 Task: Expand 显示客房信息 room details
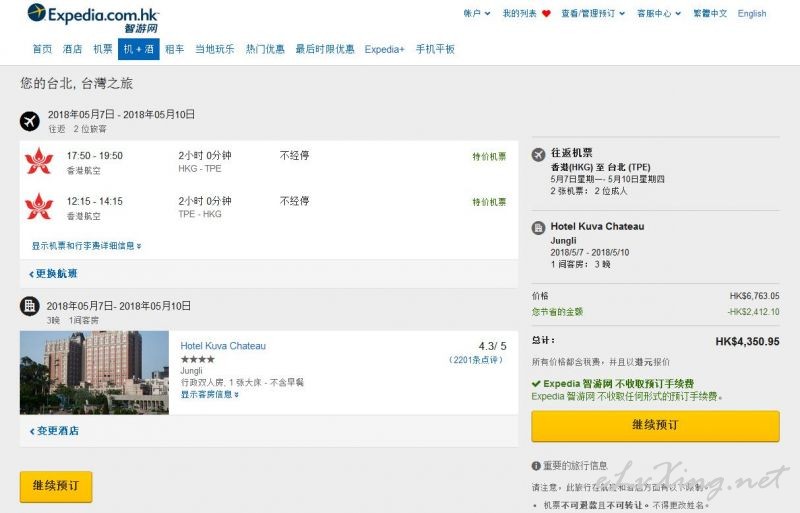point(210,395)
